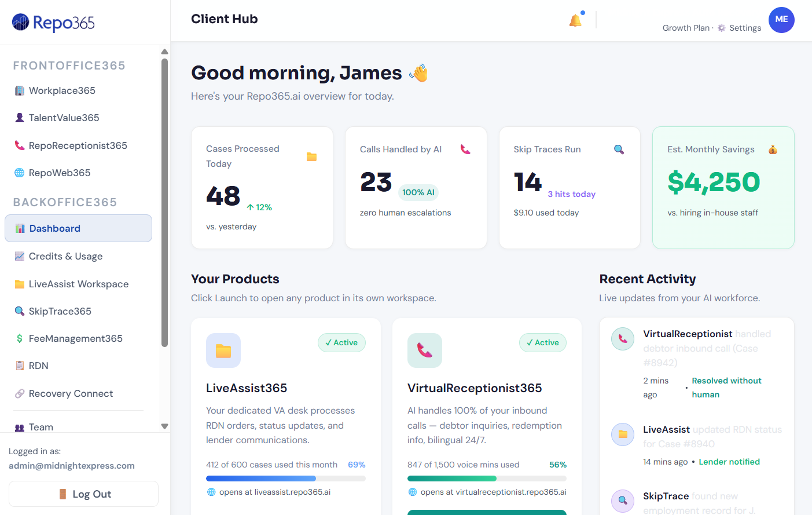812x515 pixels.
Task: Open the ME user avatar
Action: [781, 20]
